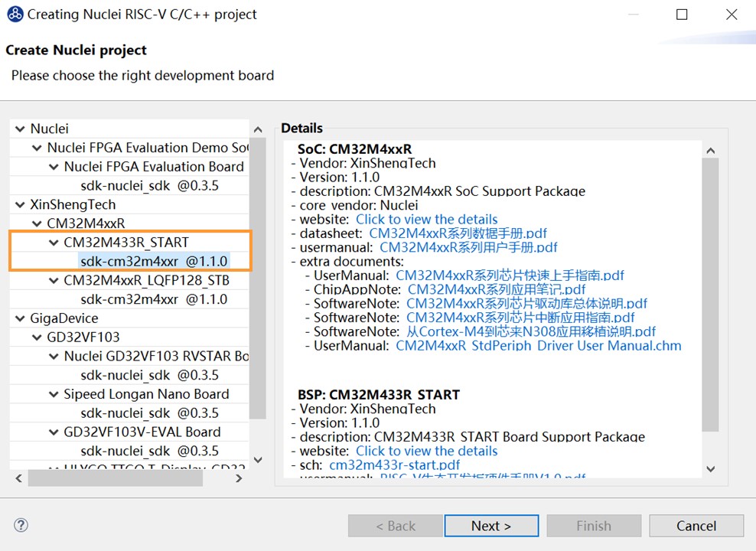Select sdk-nuclei_sdk under GD32VF103V-EVAL Board

(149, 452)
